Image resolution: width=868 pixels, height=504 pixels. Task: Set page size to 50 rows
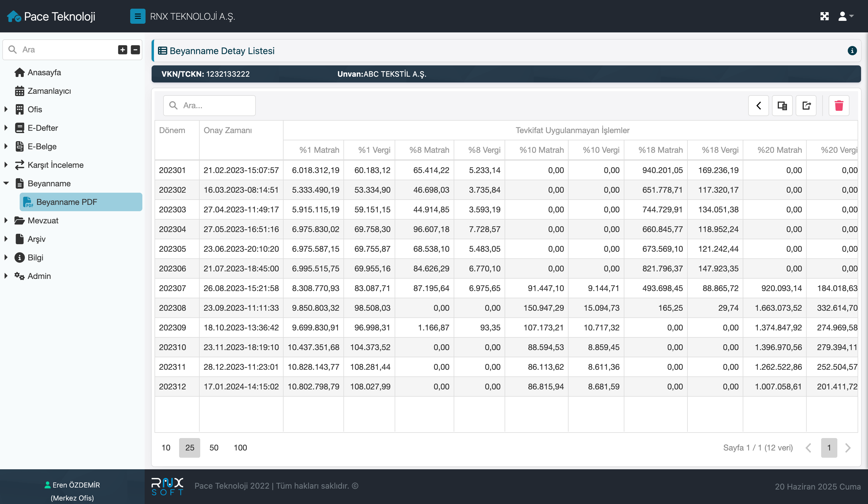(214, 448)
